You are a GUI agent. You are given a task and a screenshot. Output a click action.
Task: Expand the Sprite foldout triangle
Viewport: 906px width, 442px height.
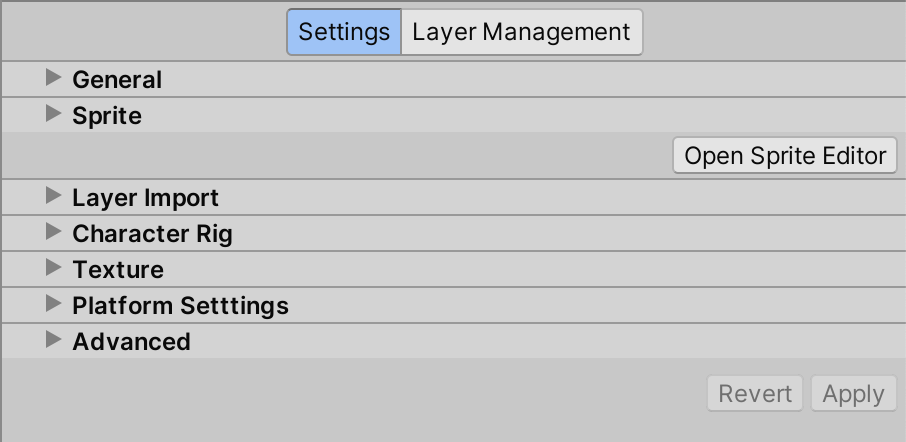[x=54, y=114]
